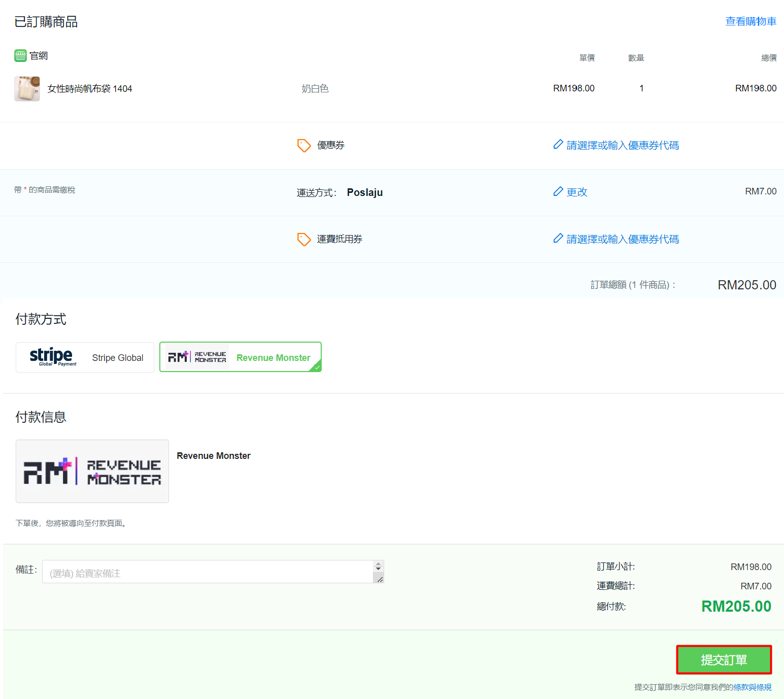
Task: Click the 官網 store name
Action: click(39, 56)
